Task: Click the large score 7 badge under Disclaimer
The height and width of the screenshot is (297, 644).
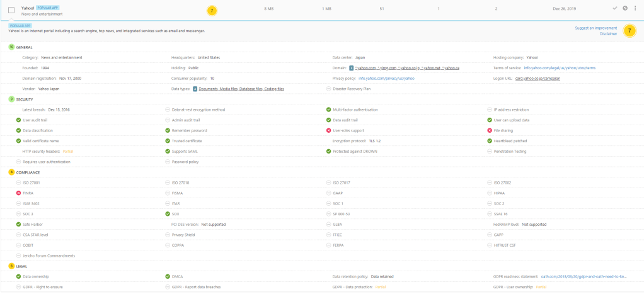Action: coord(628,31)
